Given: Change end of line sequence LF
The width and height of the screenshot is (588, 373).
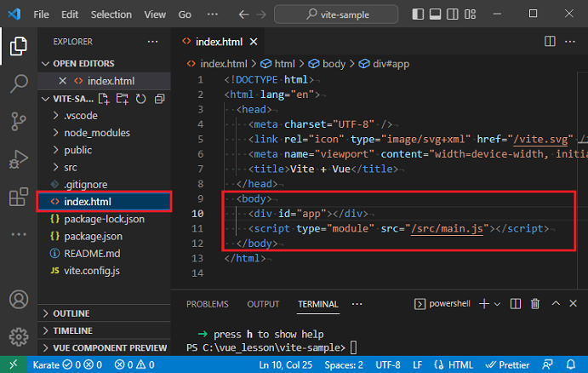Looking at the screenshot, I should [417, 364].
